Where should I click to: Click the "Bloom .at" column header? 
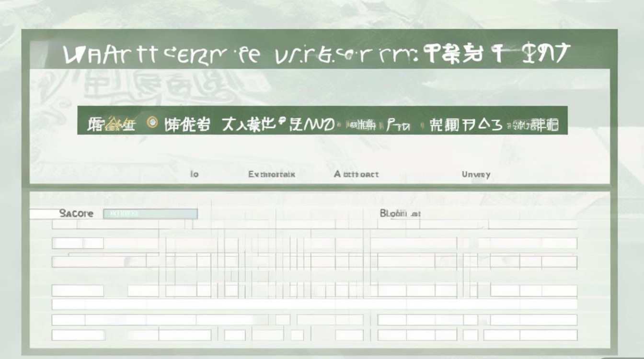point(400,213)
